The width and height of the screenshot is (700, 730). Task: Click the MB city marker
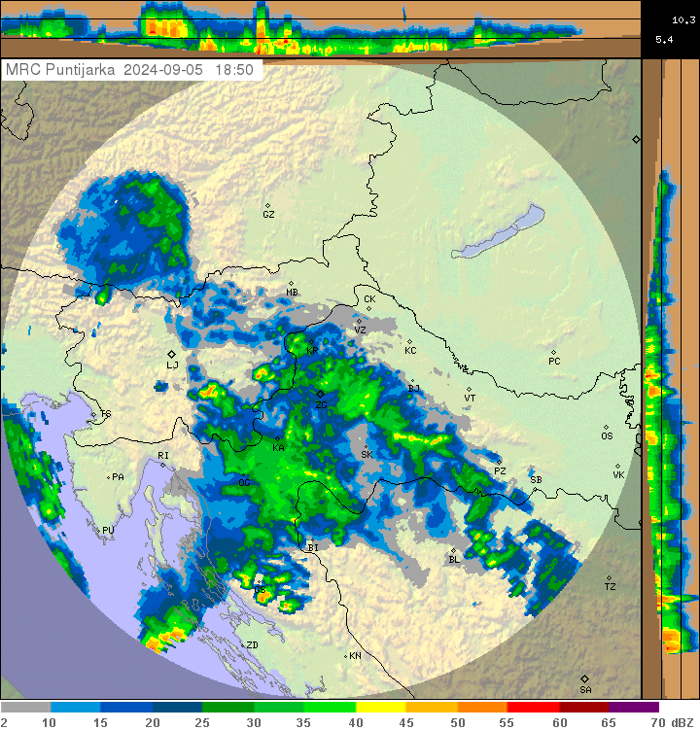(290, 283)
